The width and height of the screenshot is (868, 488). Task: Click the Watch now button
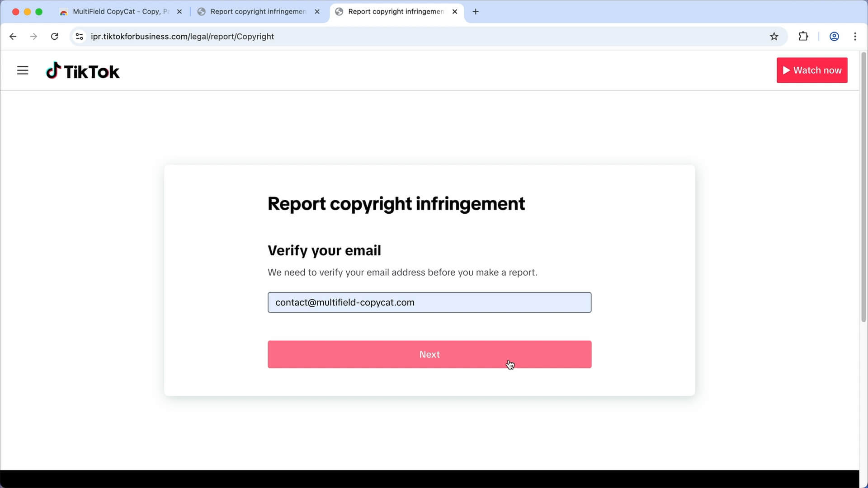(812, 70)
